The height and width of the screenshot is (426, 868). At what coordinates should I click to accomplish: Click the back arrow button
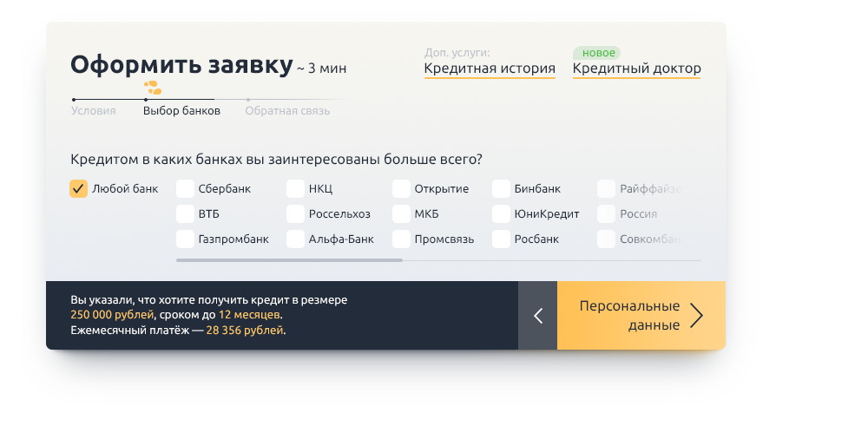537,315
